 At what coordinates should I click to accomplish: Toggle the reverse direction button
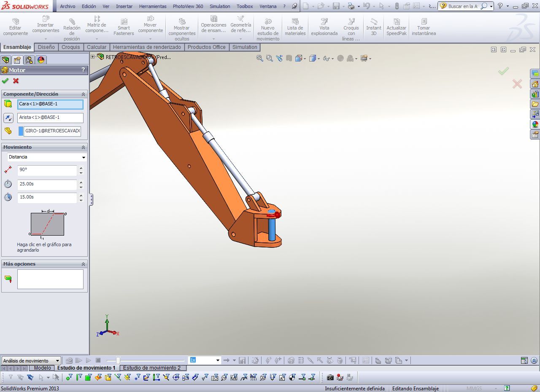[8, 118]
